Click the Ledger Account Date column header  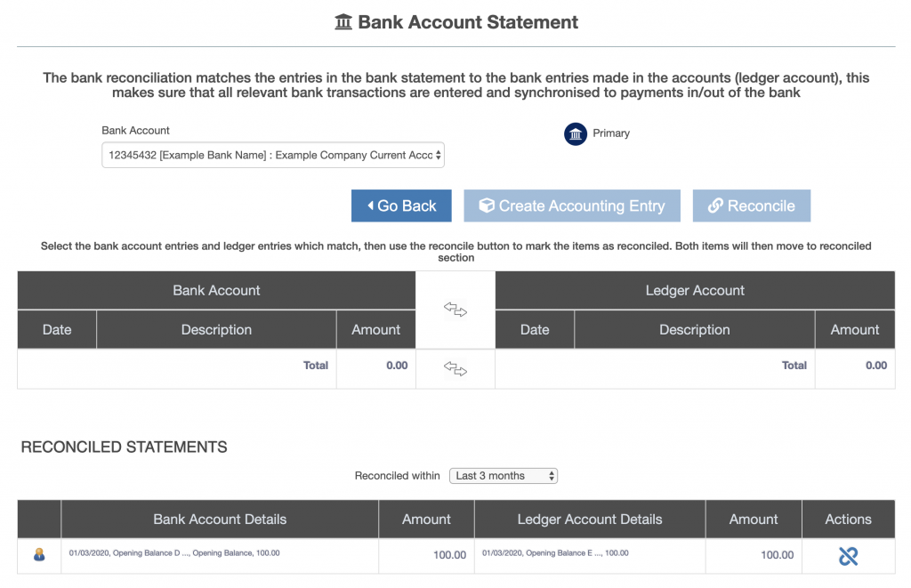[535, 329]
